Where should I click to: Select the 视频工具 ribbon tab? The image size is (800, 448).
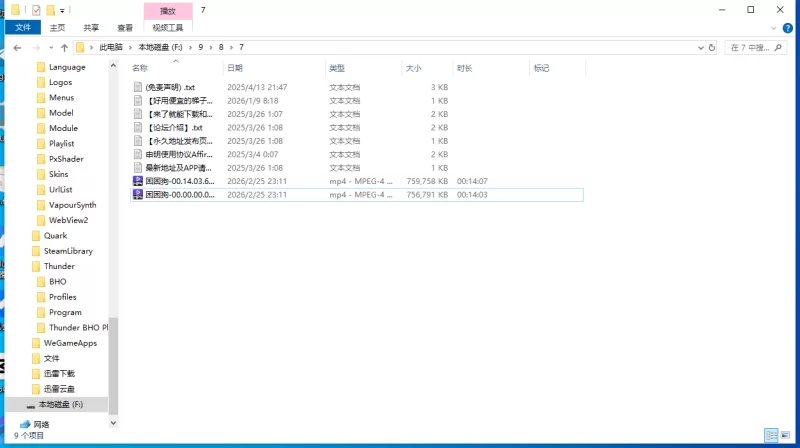point(168,28)
